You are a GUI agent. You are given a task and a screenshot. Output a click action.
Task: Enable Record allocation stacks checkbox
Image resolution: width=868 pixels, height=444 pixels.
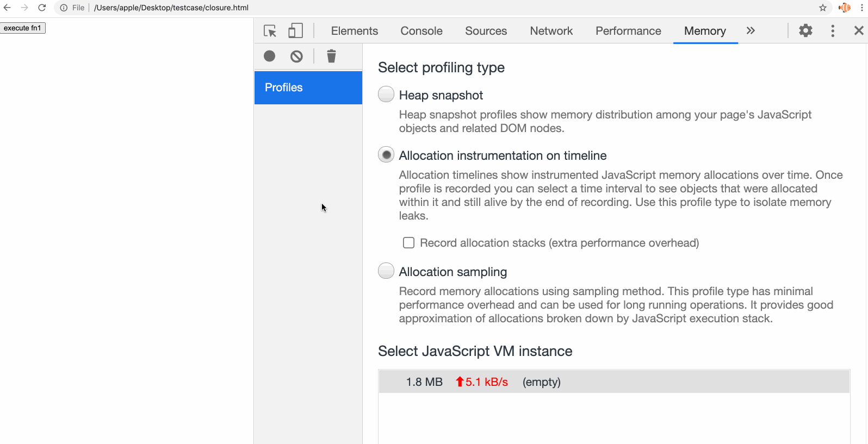[408, 243]
